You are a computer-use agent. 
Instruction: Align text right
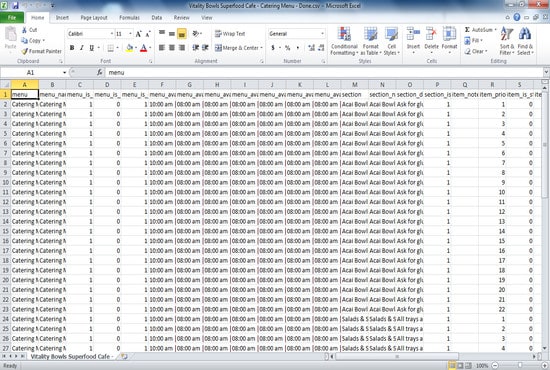[x=182, y=48]
